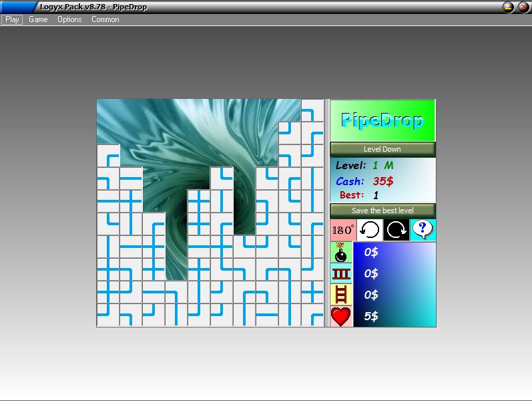Open the Game menu
This screenshot has height=401, width=532.
[38, 19]
